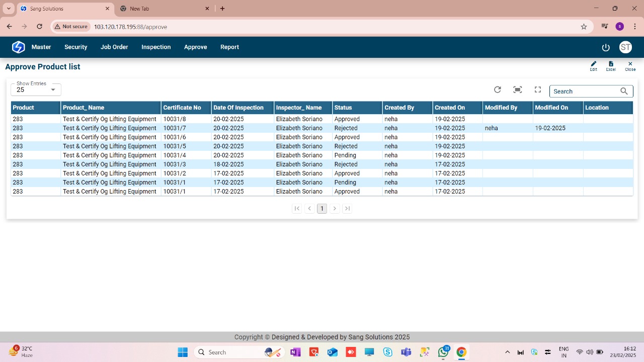Select page 1 in pagination
644x362 pixels.
click(x=322, y=208)
